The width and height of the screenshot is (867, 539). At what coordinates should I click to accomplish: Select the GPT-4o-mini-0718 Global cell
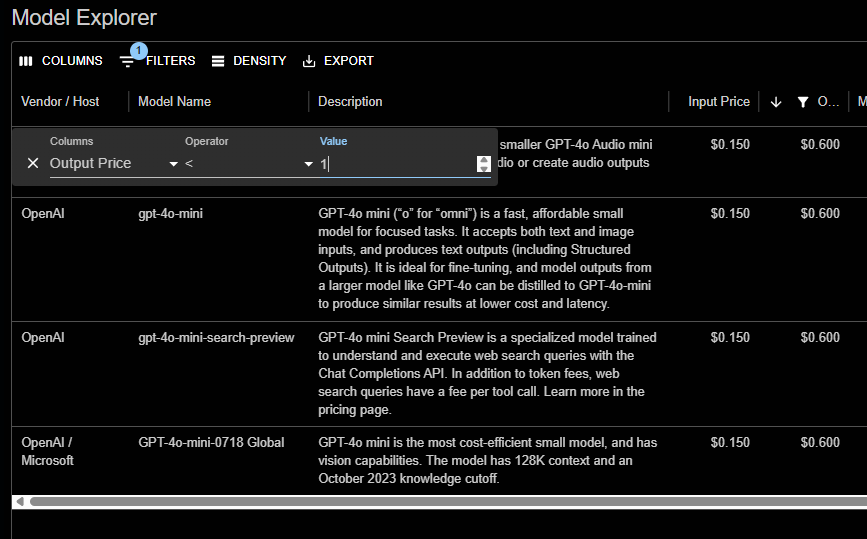(x=211, y=442)
